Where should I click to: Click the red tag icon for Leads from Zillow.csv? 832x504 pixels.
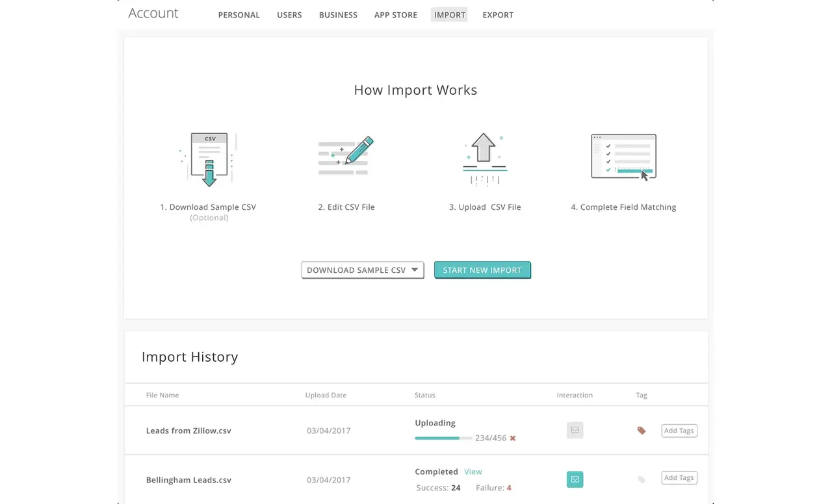point(642,431)
